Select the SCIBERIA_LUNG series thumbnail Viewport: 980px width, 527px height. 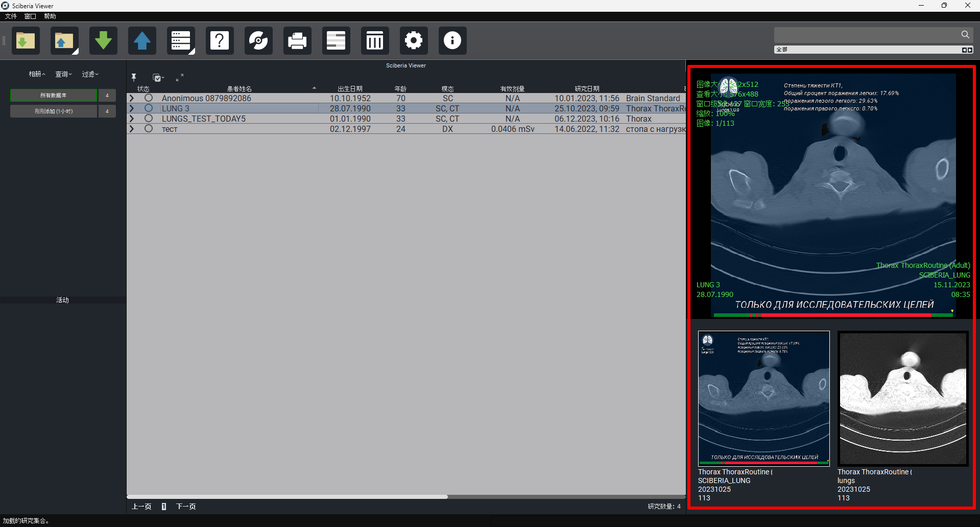coord(764,398)
